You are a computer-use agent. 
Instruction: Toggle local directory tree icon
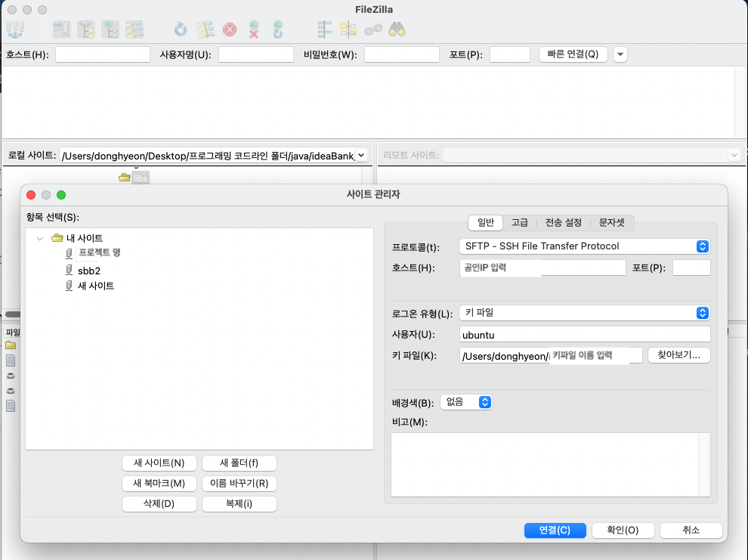86,29
